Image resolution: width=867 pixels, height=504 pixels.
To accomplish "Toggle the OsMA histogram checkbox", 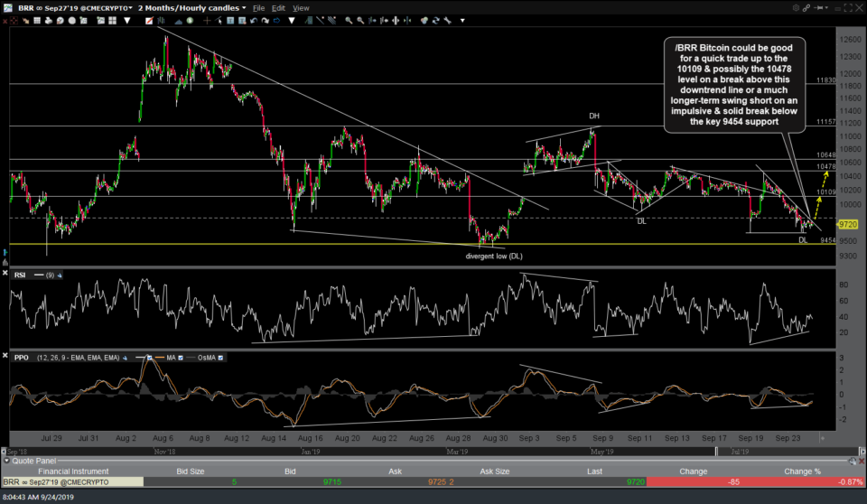I will coord(221,357).
